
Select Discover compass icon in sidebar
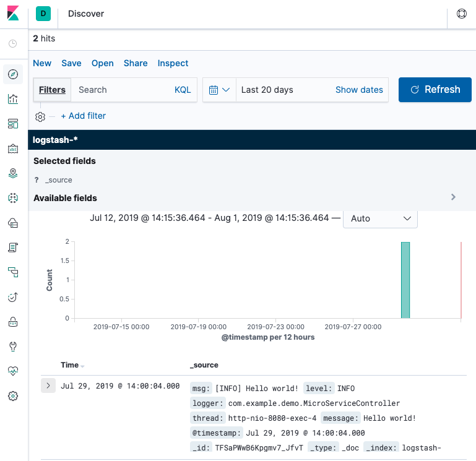pyautogui.click(x=13, y=74)
